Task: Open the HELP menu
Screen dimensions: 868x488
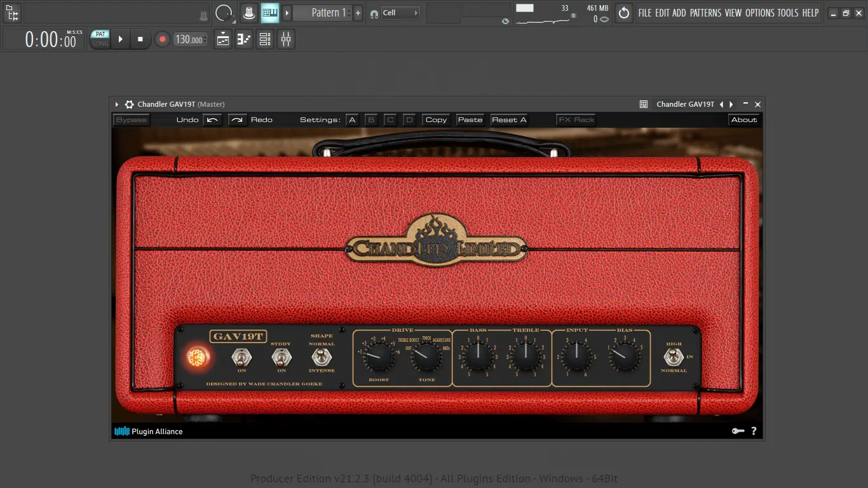Action: click(x=810, y=13)
